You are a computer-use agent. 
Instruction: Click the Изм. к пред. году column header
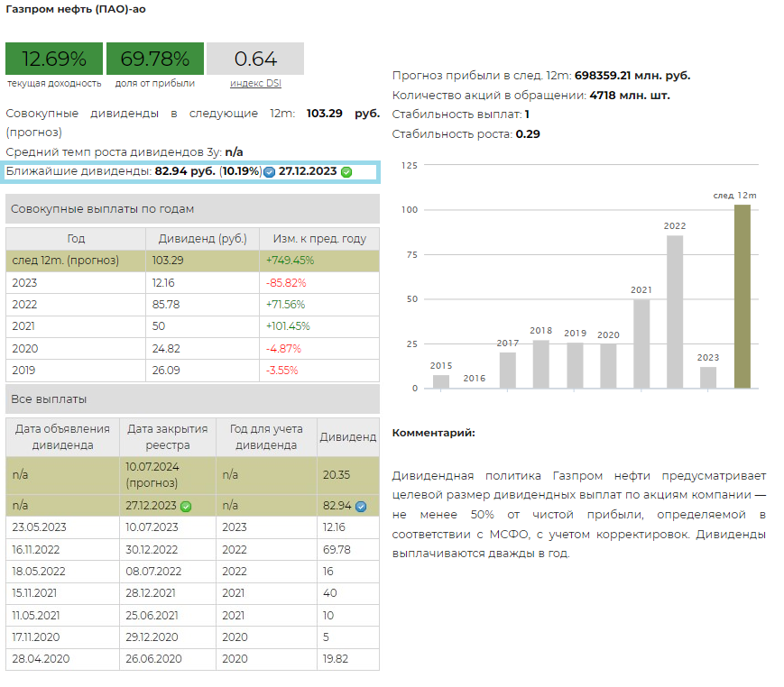314,239
